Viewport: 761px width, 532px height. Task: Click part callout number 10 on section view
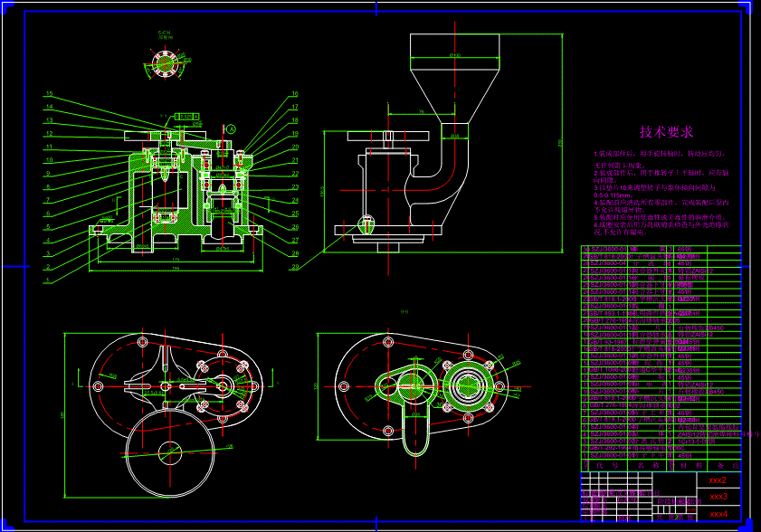point(50,160)
